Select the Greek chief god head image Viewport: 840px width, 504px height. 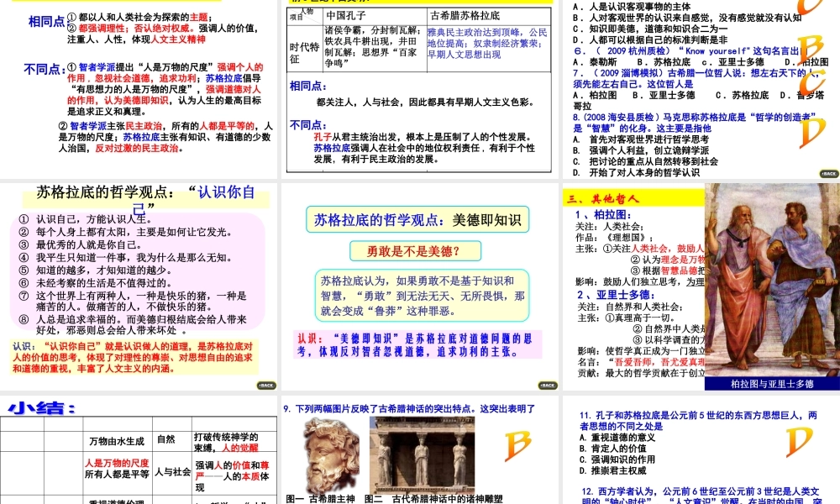tap(330, 454)
